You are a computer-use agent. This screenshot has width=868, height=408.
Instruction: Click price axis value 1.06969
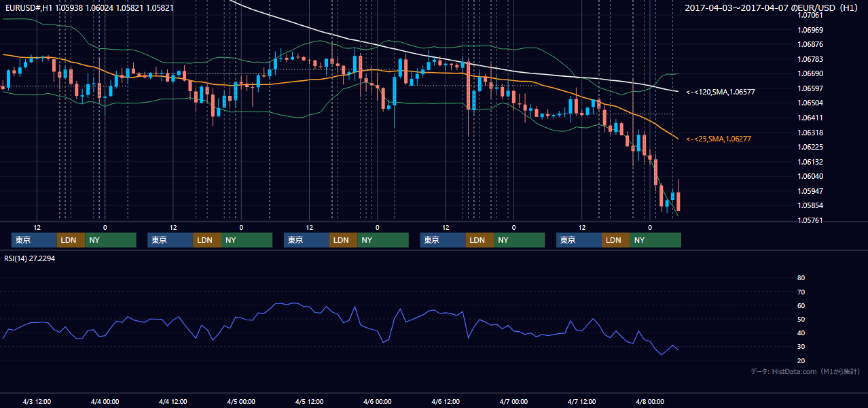click(810, 30)
